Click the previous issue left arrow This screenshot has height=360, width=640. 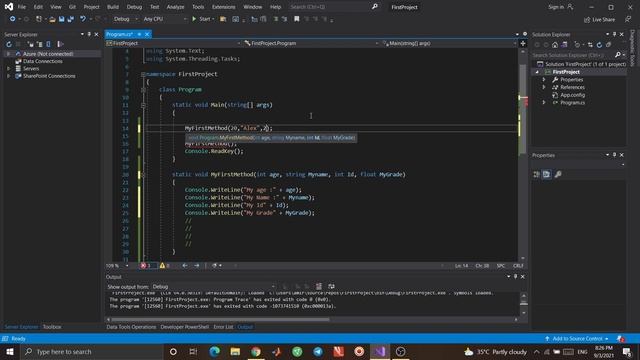185,266
